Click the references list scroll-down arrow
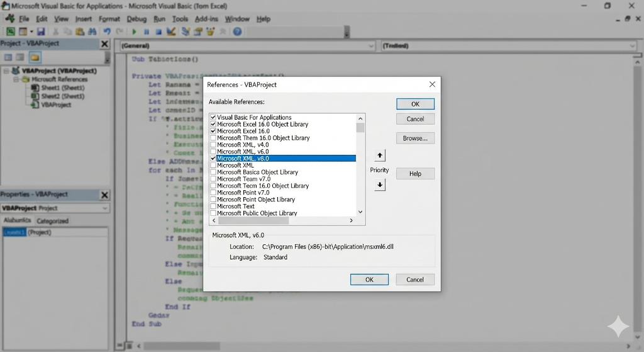 click(360, 212)
